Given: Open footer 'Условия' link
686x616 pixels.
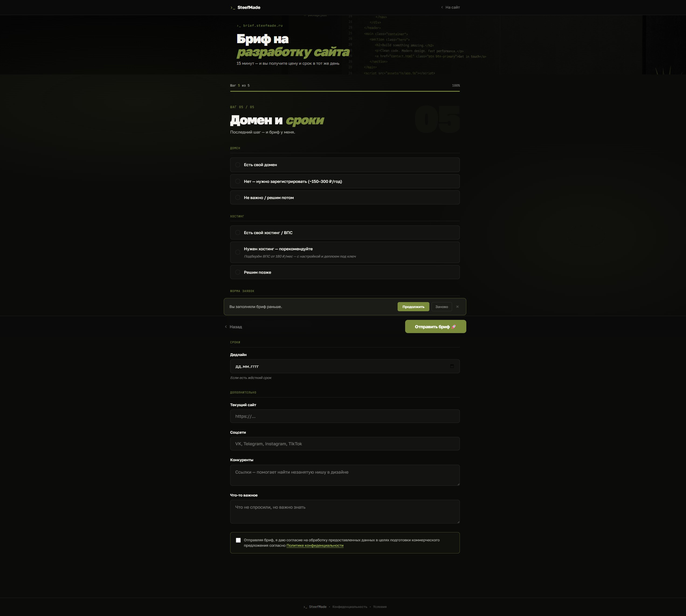Looking at the screenshot, I should [380, 607].
